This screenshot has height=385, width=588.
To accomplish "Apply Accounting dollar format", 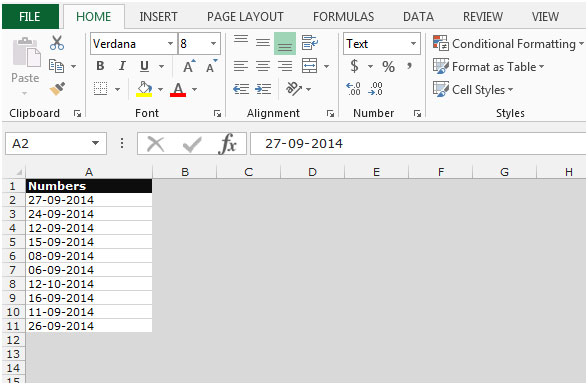I will tap(354, 66).
